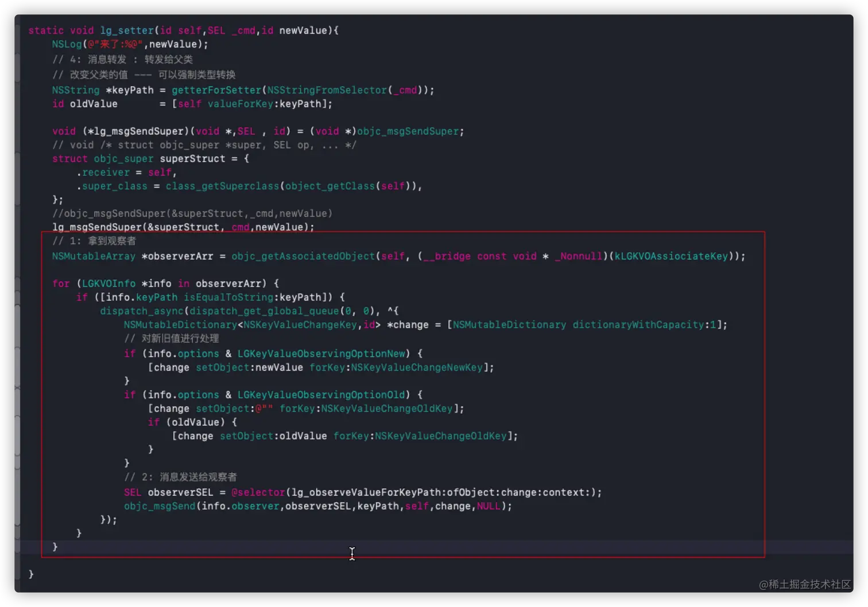
Task: Click object_getClass inside class_getSuperclass
Action: tap(330, 186)
